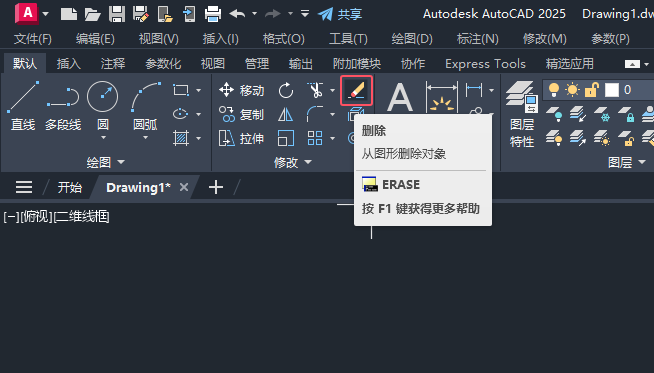Image resolution: width=654 pixels, height=373 pixels.
Task: Select the Hatch fill tool
Action: point(181,138)
